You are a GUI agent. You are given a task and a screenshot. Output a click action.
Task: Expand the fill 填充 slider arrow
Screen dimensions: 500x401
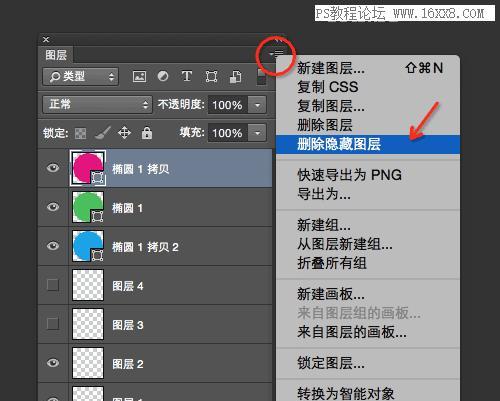[257, 133]
